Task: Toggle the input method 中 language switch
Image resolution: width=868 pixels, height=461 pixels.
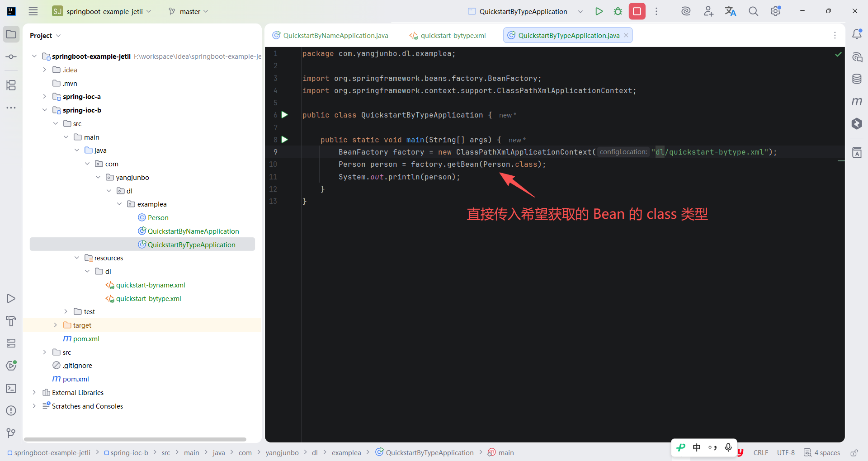Action: tap(697, 447)
